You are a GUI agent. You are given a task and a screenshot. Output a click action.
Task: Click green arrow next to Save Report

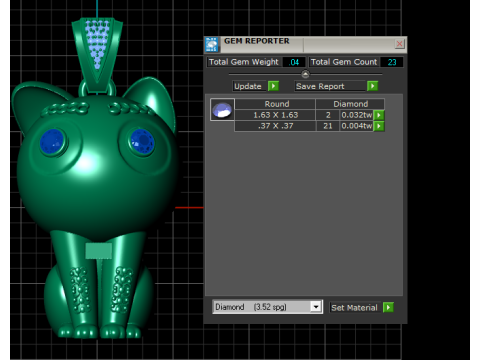372,86
